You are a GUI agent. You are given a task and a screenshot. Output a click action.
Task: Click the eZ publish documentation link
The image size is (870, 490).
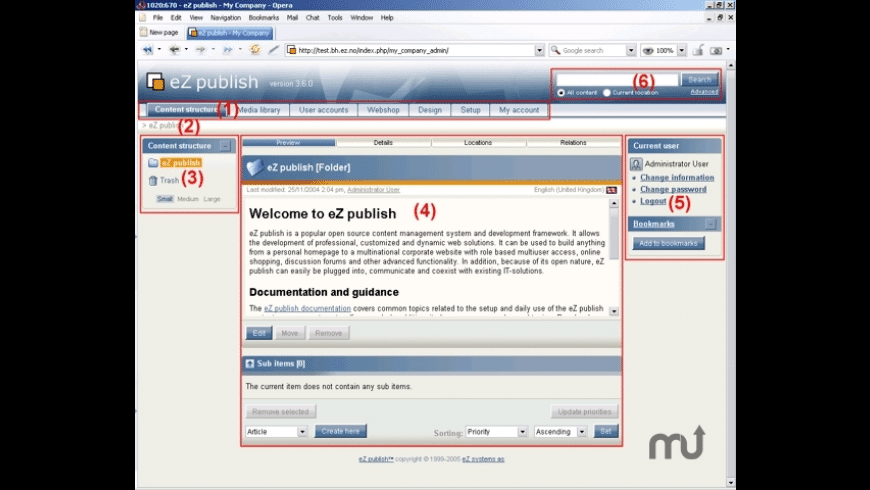click(x=307, y=308)
